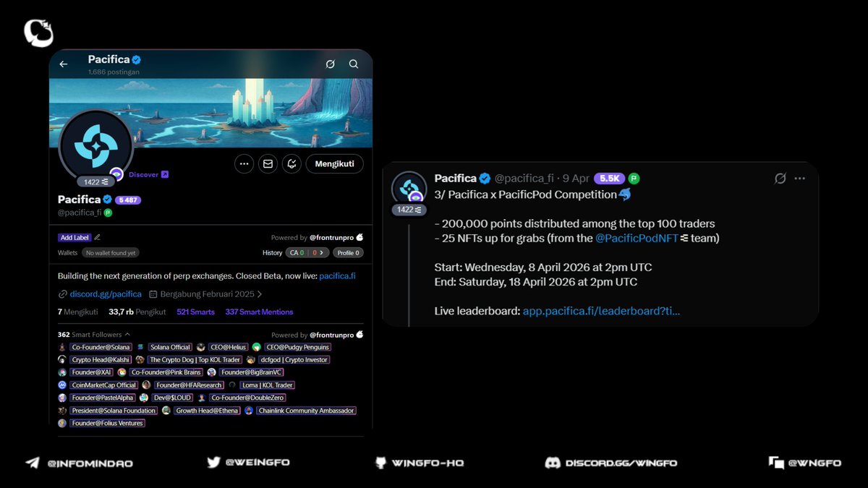
Task: Open the Telegram icon for @INFOMINDAO
Action: (32, 463)
